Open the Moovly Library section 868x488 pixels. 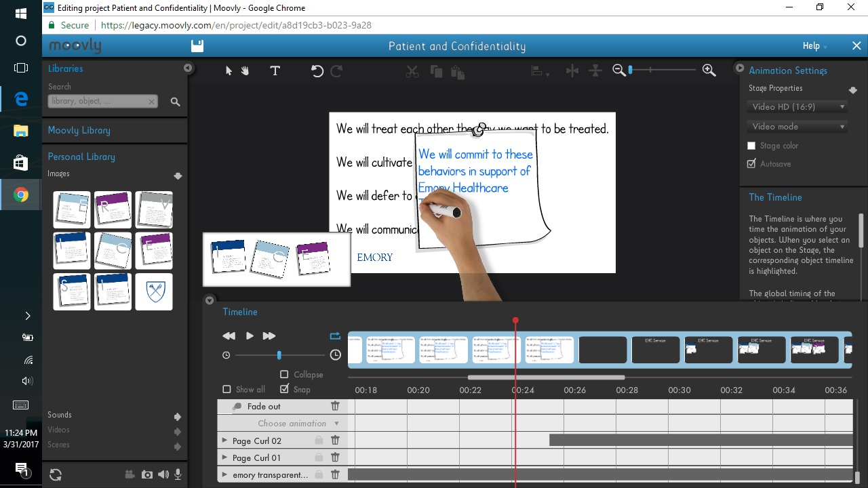pyautogui.click(x=79, y=130)
